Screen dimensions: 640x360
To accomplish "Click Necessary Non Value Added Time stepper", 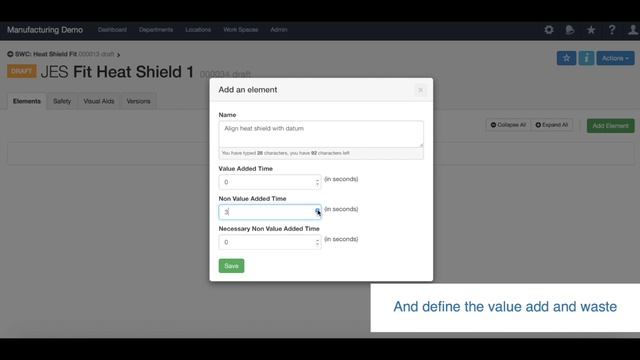I will (317, 242).
